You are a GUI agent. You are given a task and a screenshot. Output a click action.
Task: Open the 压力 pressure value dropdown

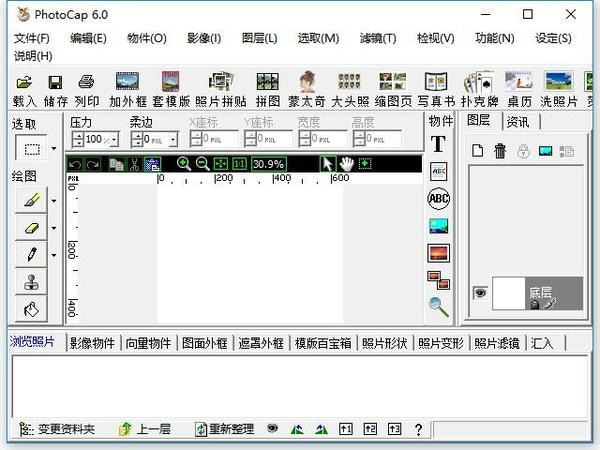pos(114,140)
